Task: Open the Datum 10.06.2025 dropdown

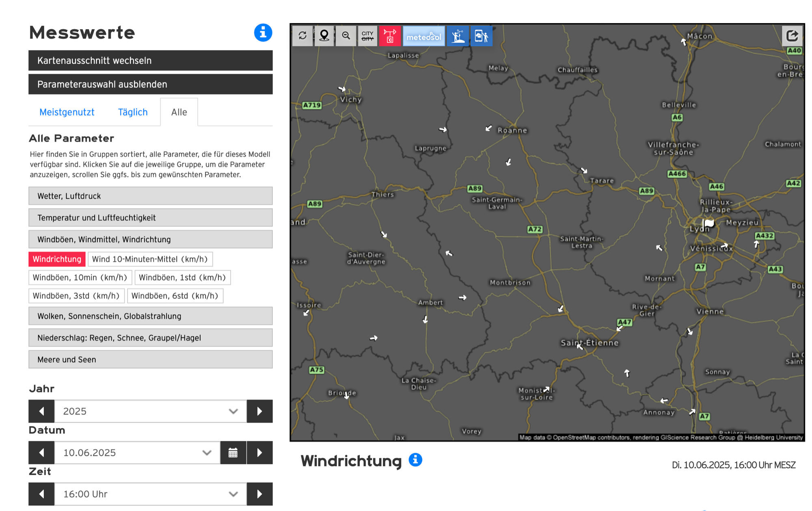Action: (x=137, y=453)
